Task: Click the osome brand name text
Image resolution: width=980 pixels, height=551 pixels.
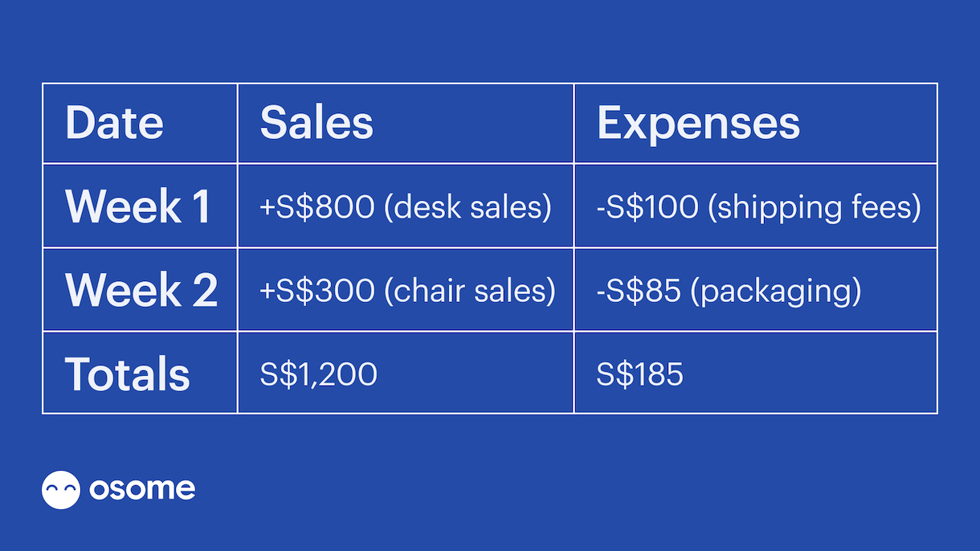Action: pos(142,488)
